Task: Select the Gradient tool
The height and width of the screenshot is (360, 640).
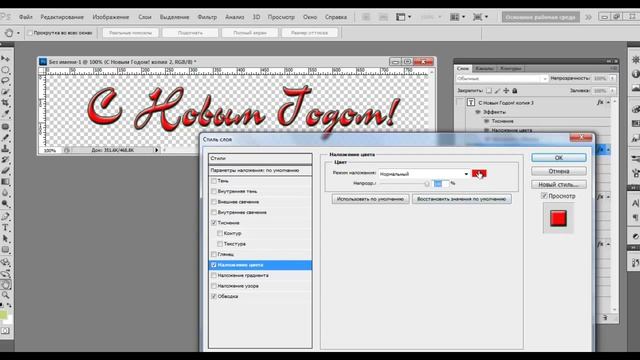Action: coord(5,182)
